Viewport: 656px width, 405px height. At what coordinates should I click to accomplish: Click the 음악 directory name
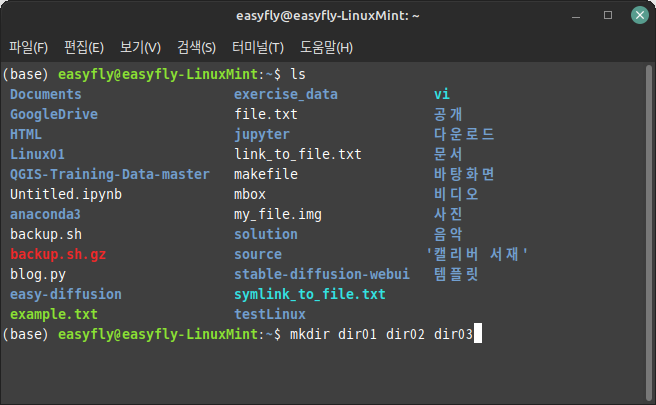pyautogui.click(x=448, y=234)
